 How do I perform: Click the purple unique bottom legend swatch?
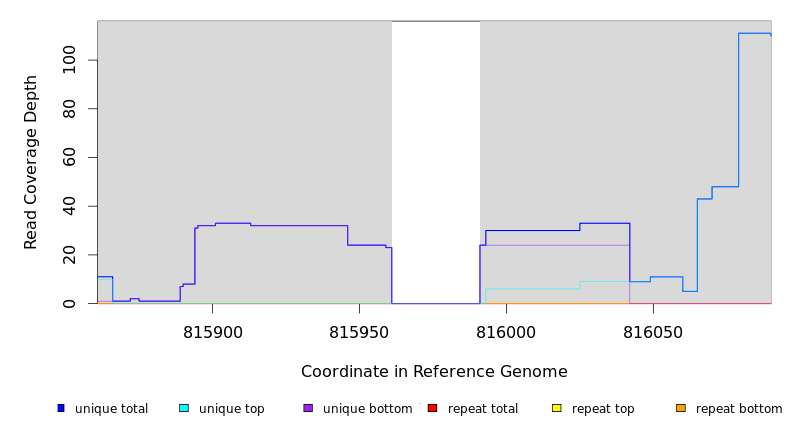(x=308, y=408)
